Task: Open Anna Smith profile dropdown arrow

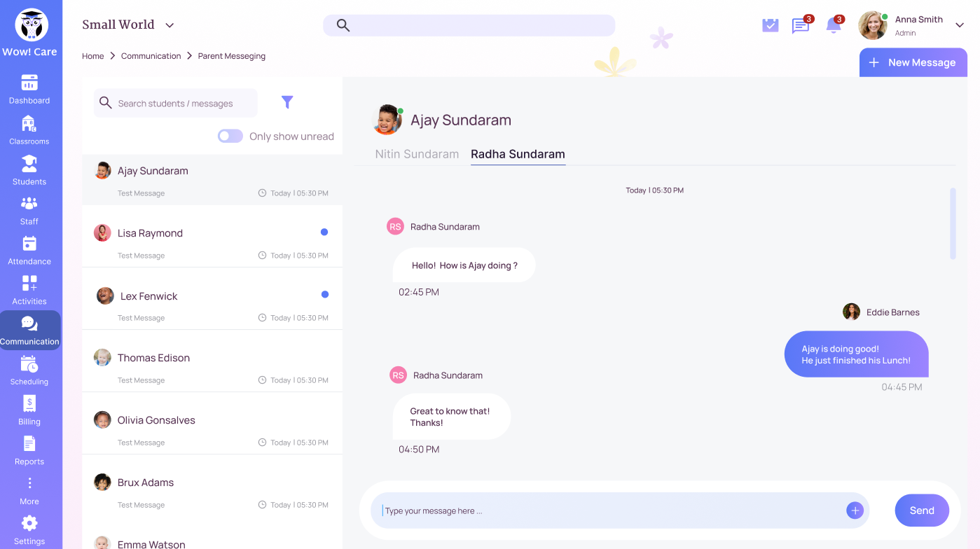Action: pyautogui.click(x=960, y=25)
